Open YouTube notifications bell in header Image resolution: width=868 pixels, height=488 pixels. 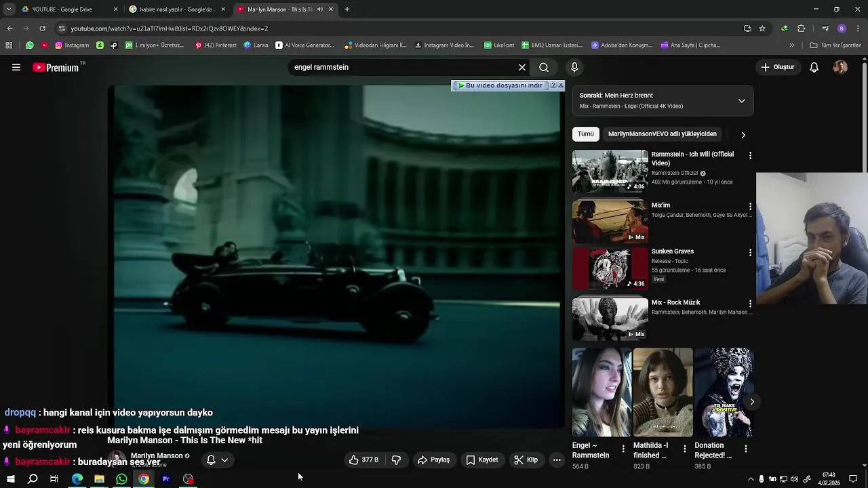pyautogui.click(x=814, y=67)
